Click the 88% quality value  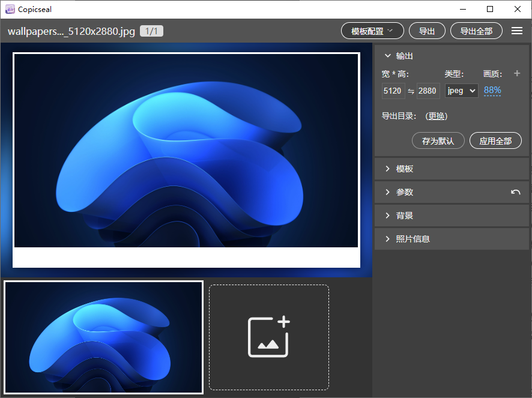coord(492,91)
